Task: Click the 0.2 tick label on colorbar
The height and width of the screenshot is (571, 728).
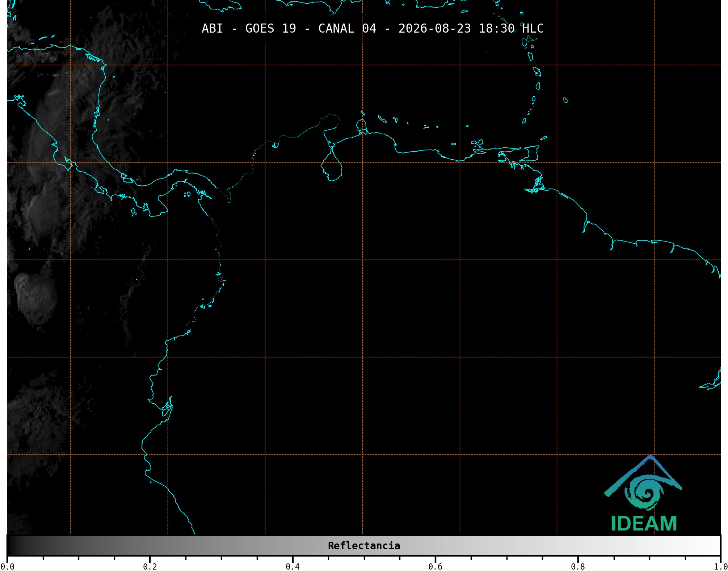Action: 150,567
